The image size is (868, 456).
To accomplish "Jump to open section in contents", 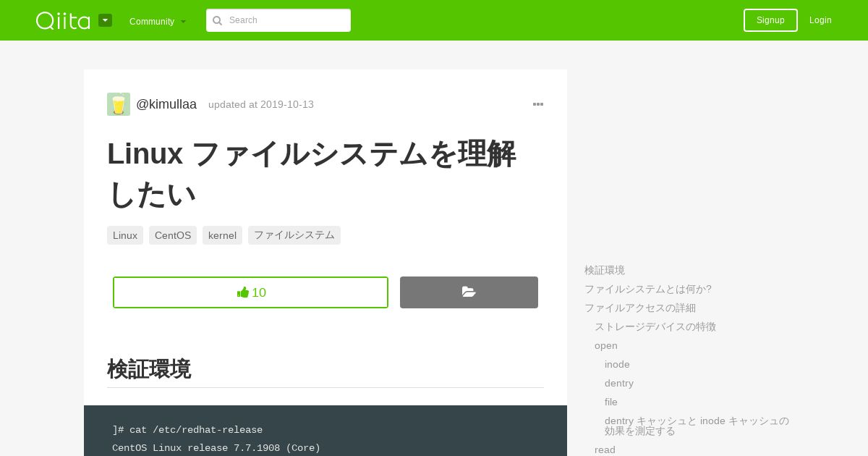I will coord(606,345).
